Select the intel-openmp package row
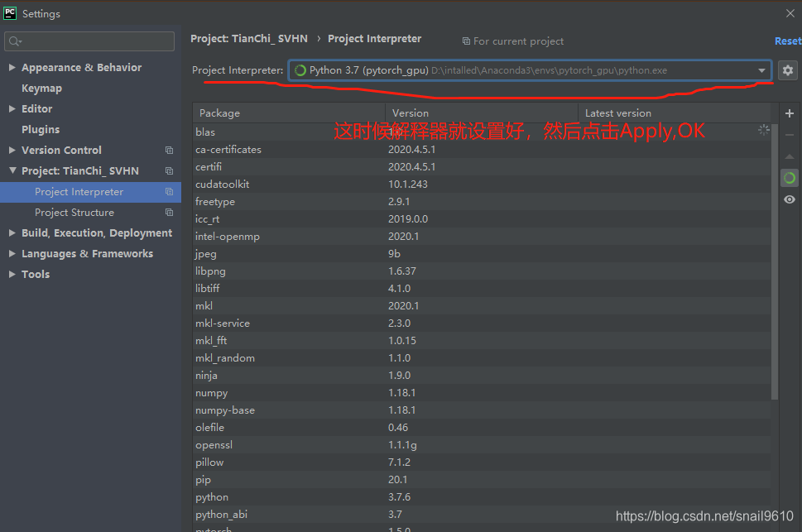This screenshot has width=802, height=532. point(482,237)
